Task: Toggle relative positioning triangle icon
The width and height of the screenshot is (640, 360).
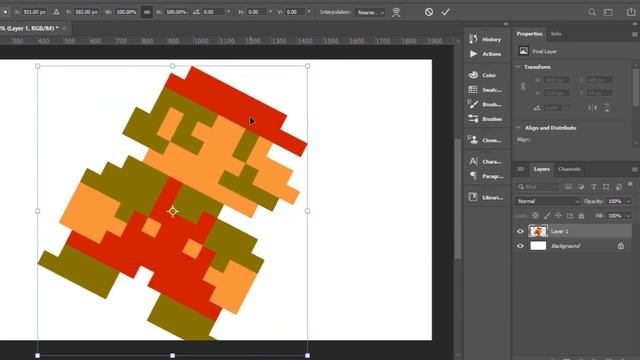Action: click(x=56, y=12)
